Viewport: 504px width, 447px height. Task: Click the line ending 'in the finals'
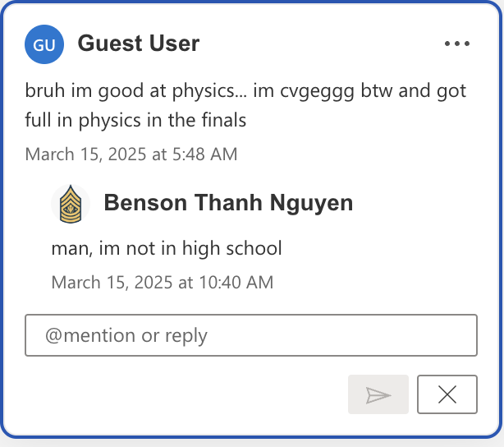[x=135, y=120]
